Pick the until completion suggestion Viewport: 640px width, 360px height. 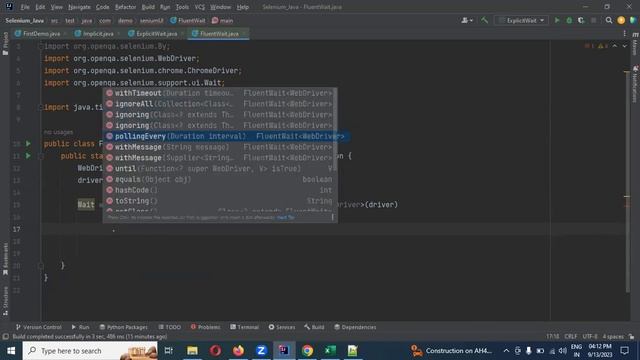(220, 169)
